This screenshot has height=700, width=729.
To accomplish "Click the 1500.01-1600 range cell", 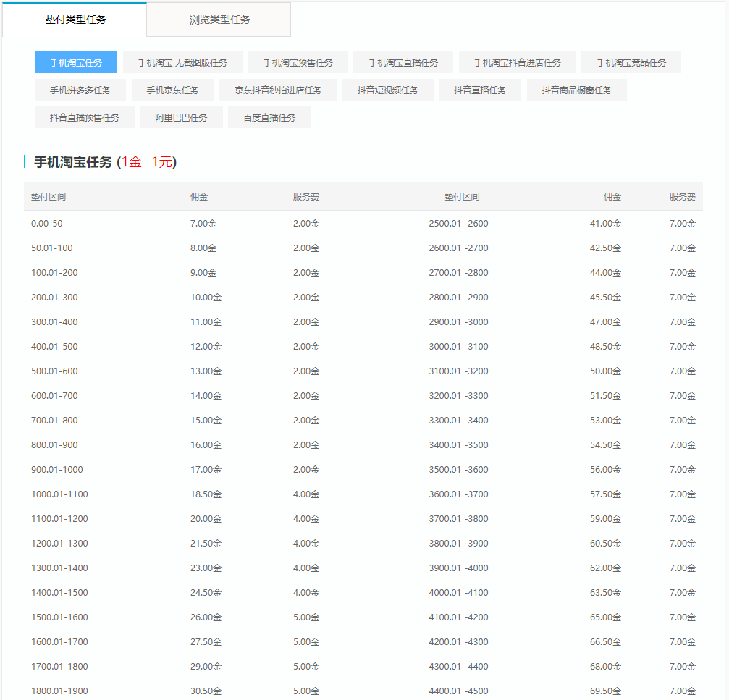I will click(x=59, y=617).
